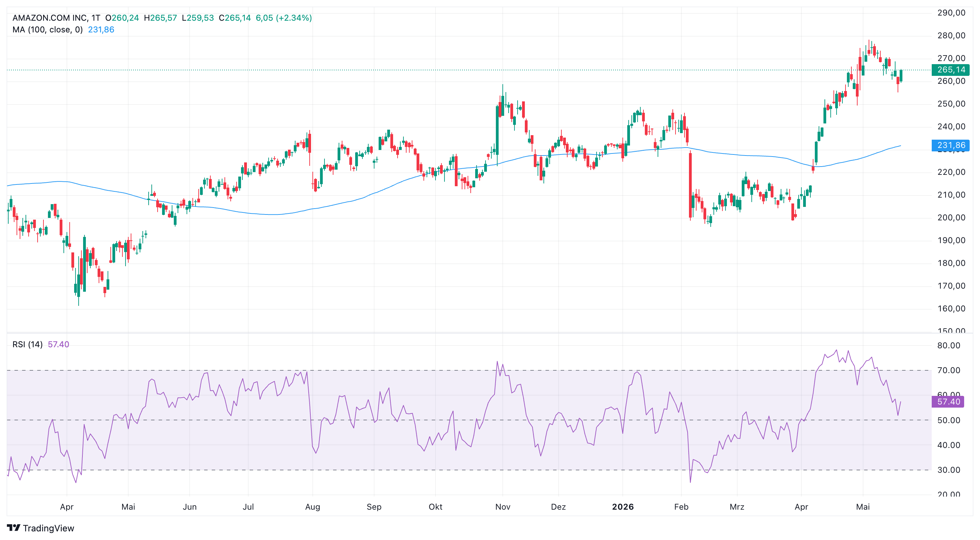
Task: Click the 250,00 price axis label
Action: (x=951, y=104)
